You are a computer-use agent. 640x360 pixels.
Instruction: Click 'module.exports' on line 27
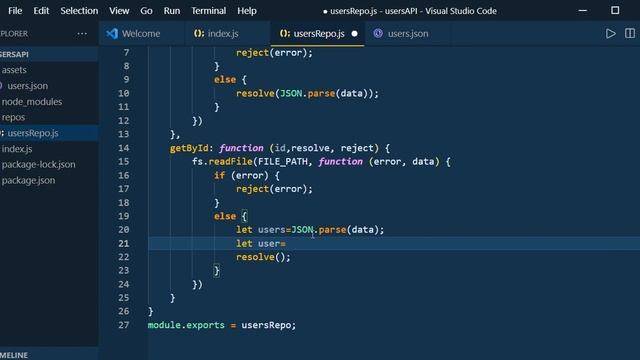point(186,325)
